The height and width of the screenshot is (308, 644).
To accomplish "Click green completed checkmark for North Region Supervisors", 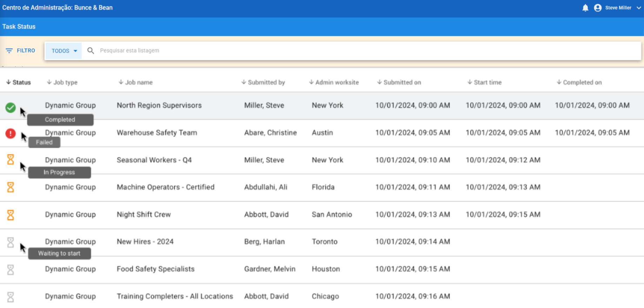I will (x=11, y=107).
